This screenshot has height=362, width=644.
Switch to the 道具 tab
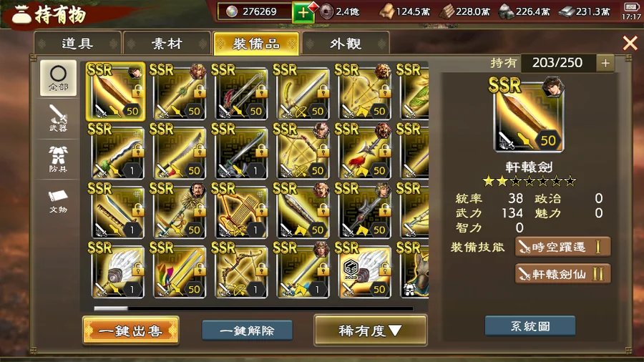tap(77, 43)
